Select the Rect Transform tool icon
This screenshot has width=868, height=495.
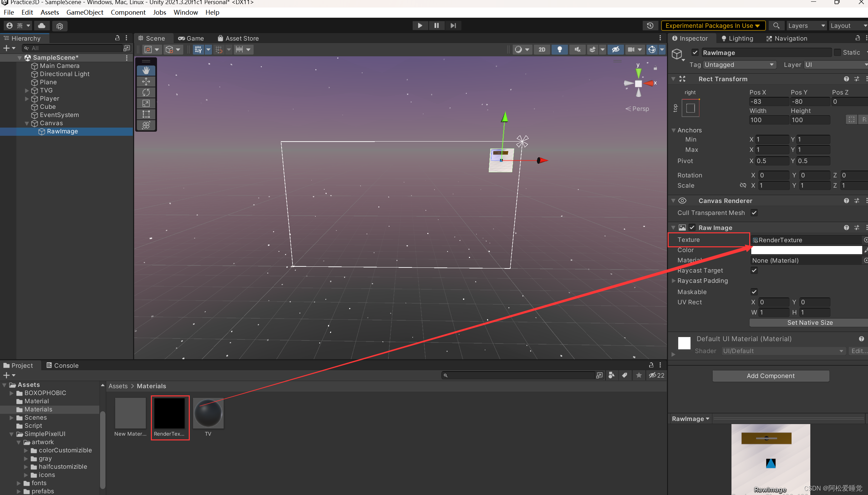146,114
